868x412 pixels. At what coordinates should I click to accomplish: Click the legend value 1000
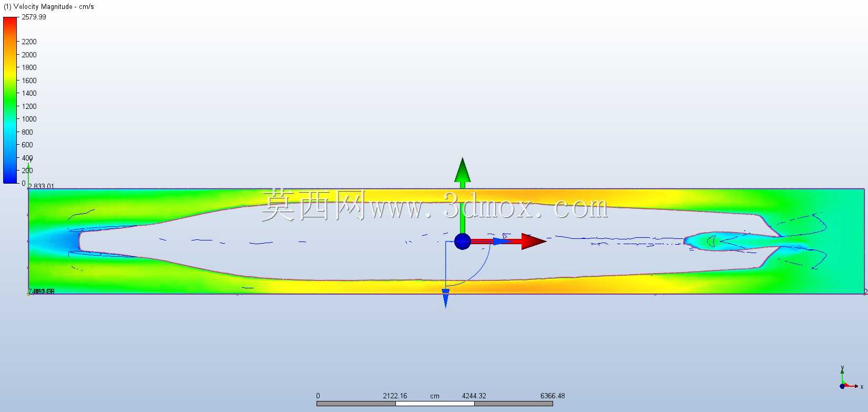29,119
